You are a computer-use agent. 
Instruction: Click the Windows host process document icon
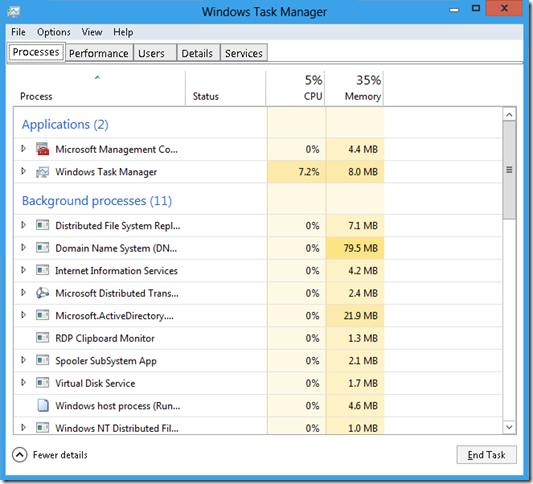point(43,405)
